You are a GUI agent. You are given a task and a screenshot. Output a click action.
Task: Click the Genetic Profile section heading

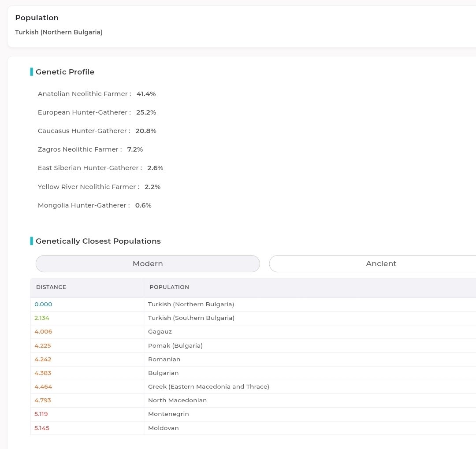[65, 72]
